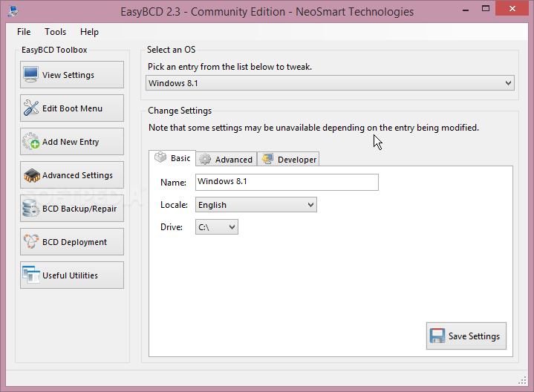Expand the Select an OS dropdown
Viewport: 534px width, 392px height.
pos(330,83)
